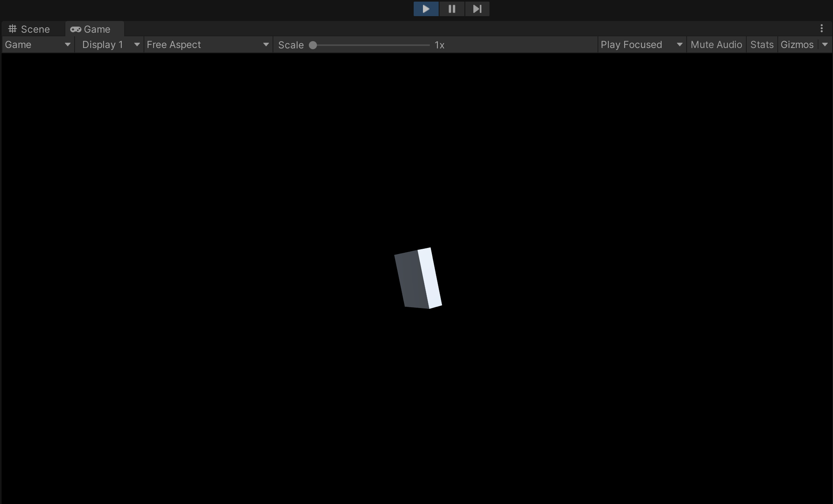
Task: Expand the Display 1 dropdown
Action: (110, 45)
